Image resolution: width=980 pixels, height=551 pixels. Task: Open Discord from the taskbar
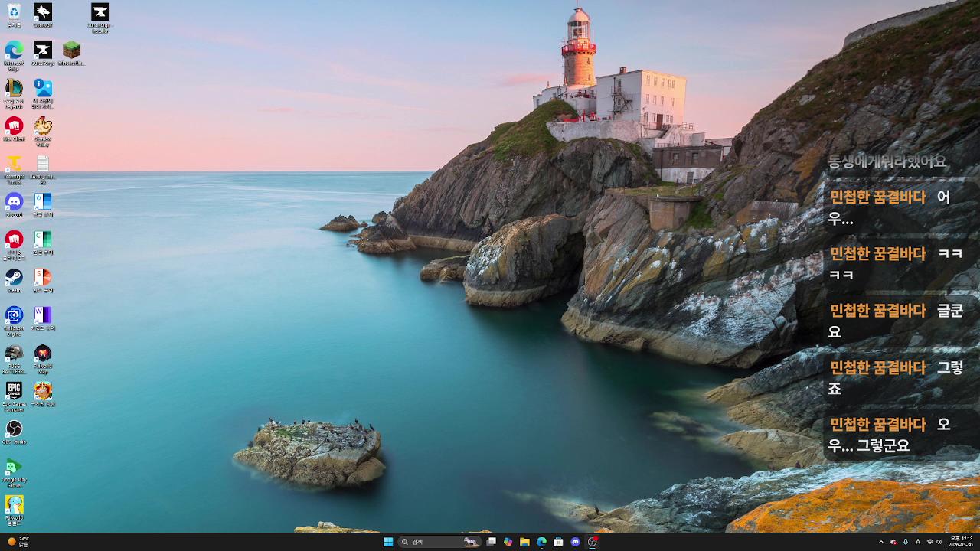point(575,542)
